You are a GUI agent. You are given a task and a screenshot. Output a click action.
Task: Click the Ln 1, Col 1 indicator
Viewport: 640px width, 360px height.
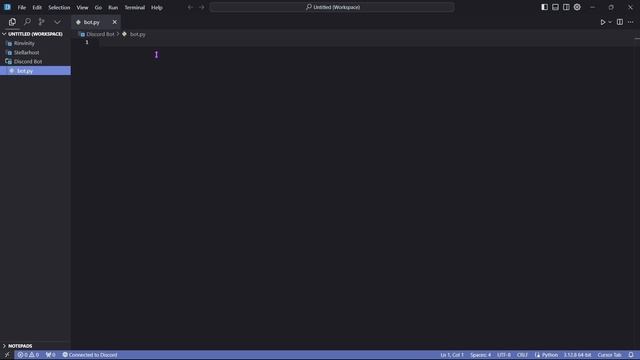click(452, 355)
